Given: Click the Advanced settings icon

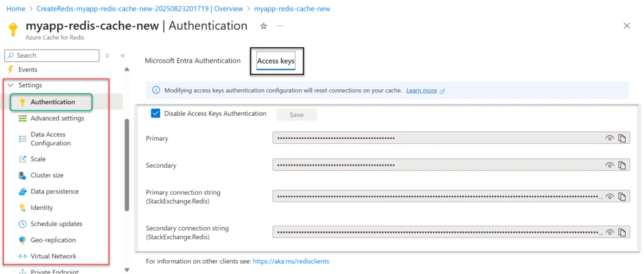Looking at the screenshot, I should 23,119.
